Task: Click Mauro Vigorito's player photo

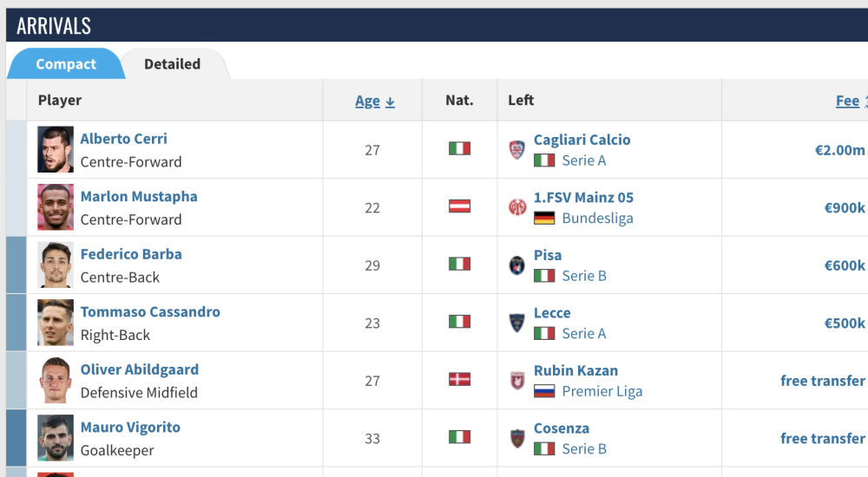Action: (x=56, y=439)
